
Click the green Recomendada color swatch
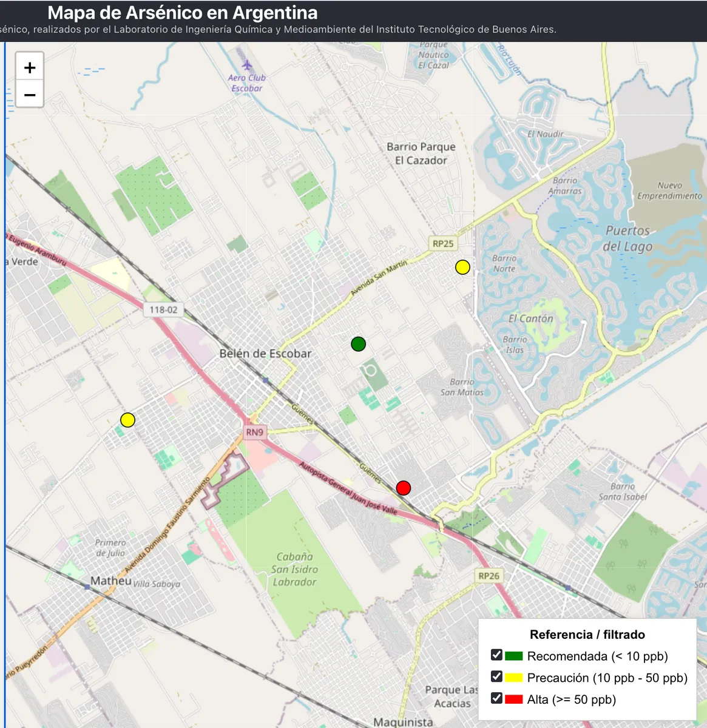click(x=513, y=656)
